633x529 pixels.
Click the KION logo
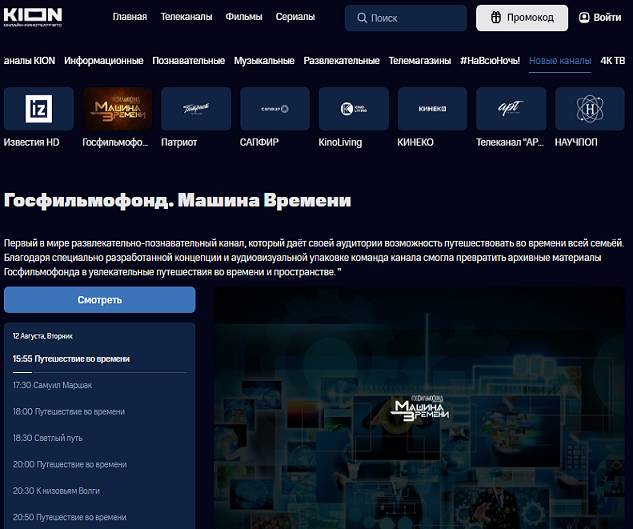click(33, 17)
